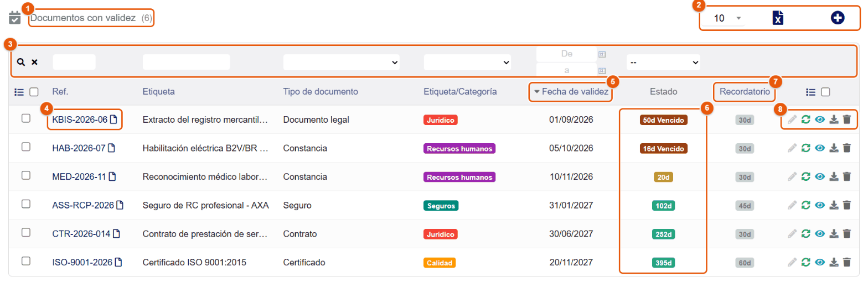This screenshot has height=287, width=868.
Task: Open the Etiqueta/Categoría filter dropdown
Action: (x=467, y=62)
